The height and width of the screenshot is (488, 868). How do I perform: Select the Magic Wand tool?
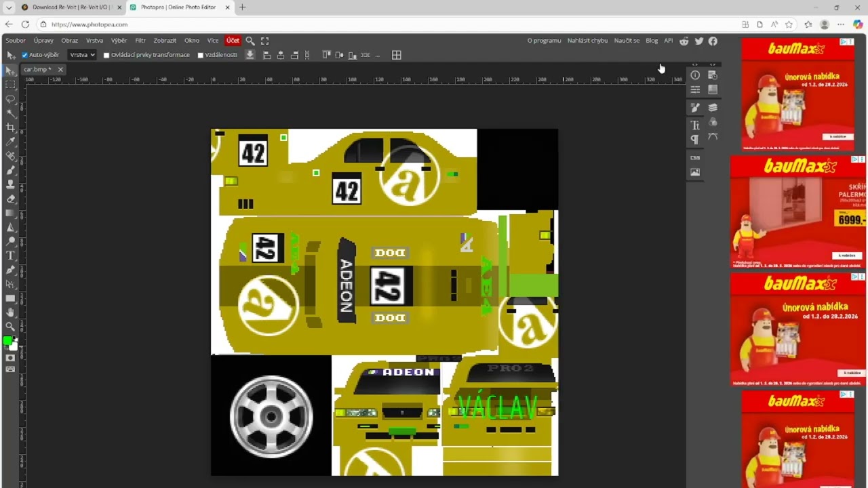tap(10, 113)
